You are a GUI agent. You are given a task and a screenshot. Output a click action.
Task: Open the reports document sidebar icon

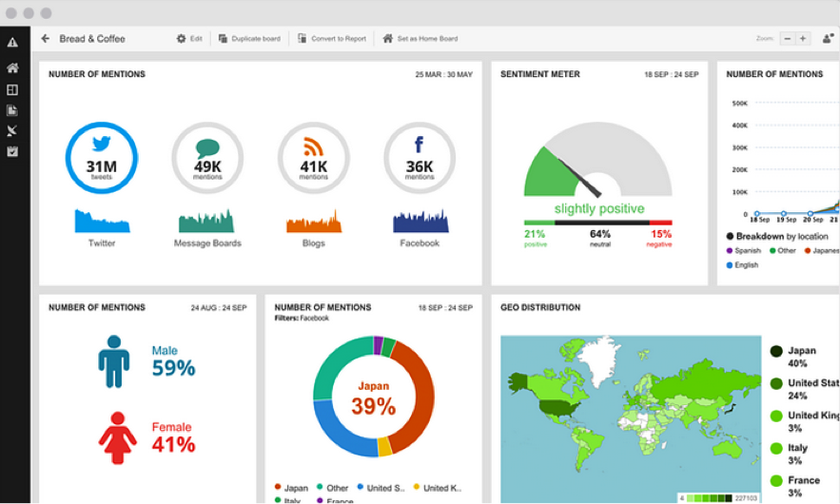tap(12, 110)
